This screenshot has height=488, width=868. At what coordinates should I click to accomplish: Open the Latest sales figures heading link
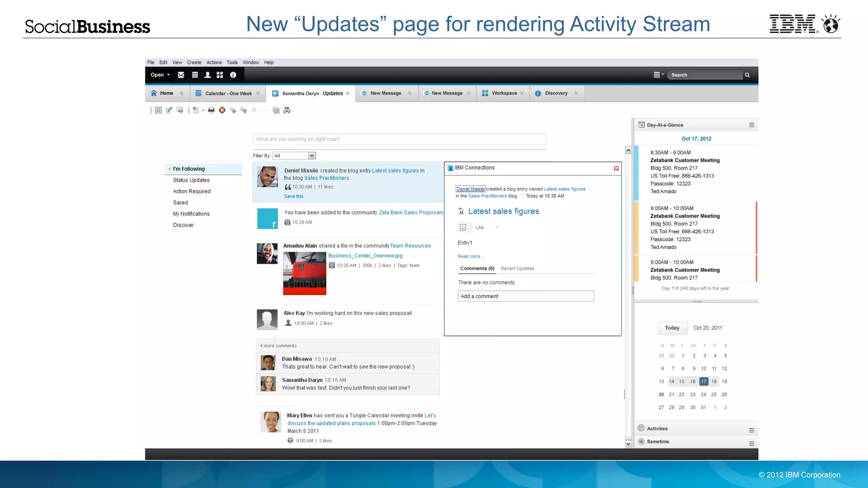click(504, 211)
